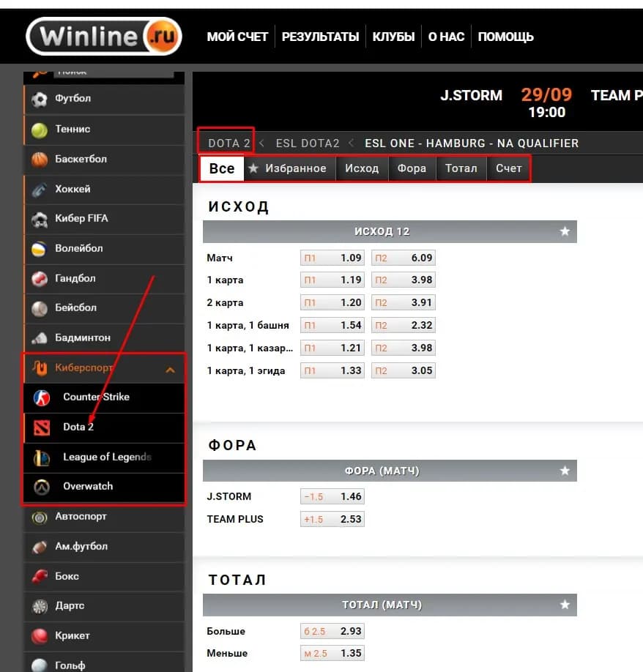
Task: Open ESL ONE - HAMBURG - NA QUALIFIER breadcrumb
Action: point(472,143)
